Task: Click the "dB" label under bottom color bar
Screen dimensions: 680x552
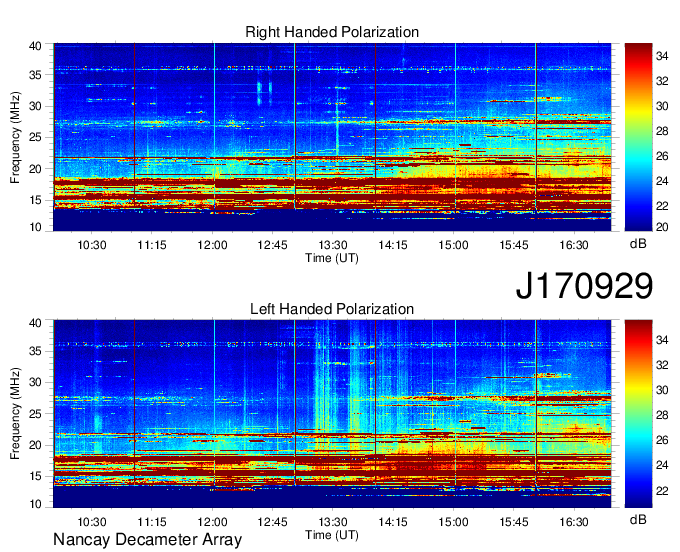Action: (x=638, y=520)
